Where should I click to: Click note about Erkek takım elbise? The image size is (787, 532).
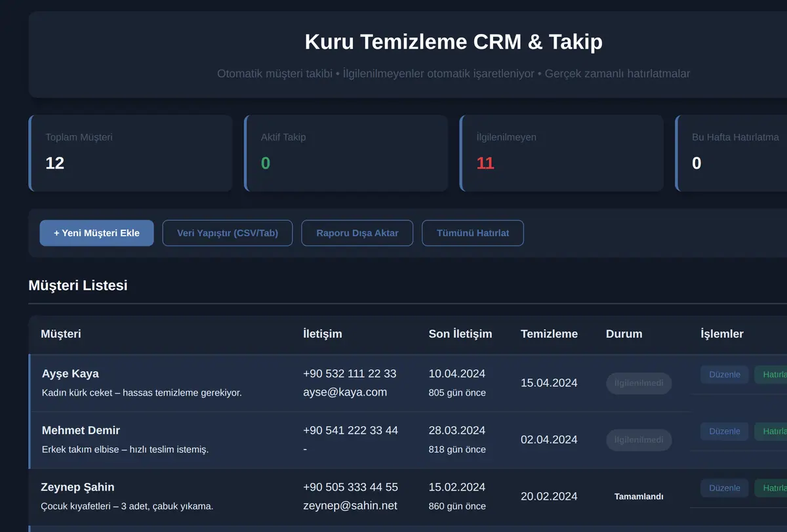coord(125,449)
